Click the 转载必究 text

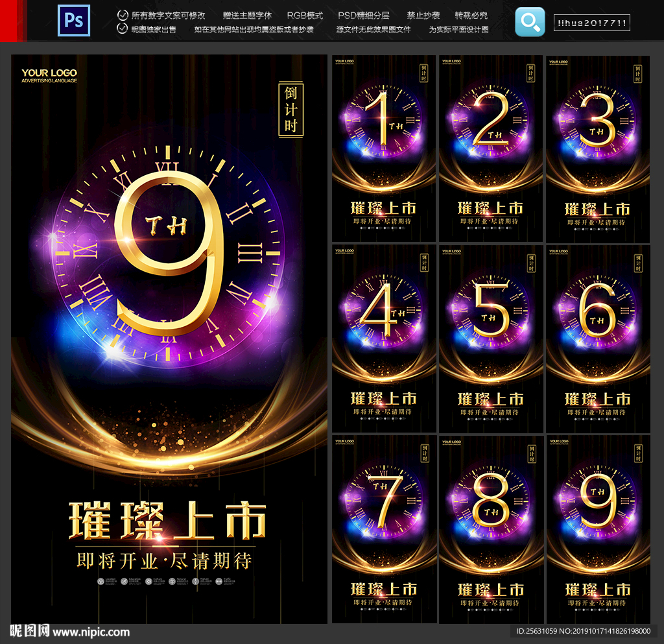(x=471, y=16)
